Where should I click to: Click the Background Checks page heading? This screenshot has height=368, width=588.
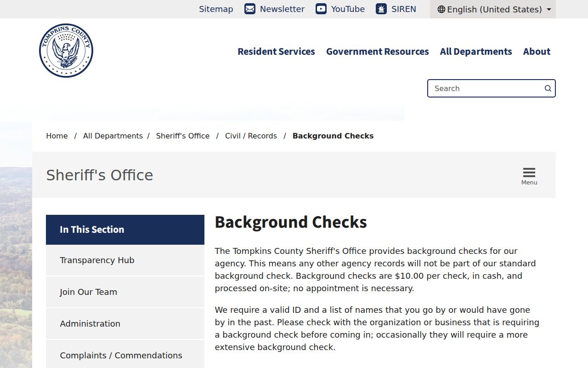click(x=291, y=222)
